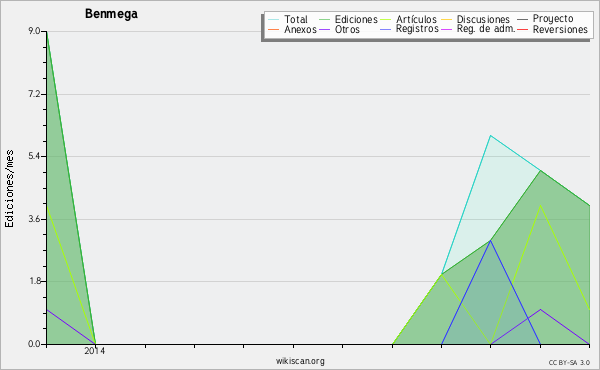Click the cyan Total line peak point
The height and width of the screenshot is (370, 600).
pos(490,135)
